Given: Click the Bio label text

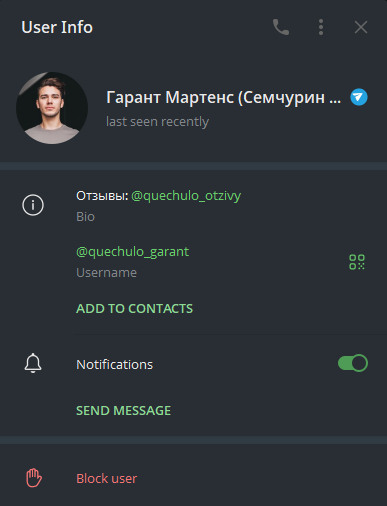Looking at the screenshot, I should click(85, 217).
